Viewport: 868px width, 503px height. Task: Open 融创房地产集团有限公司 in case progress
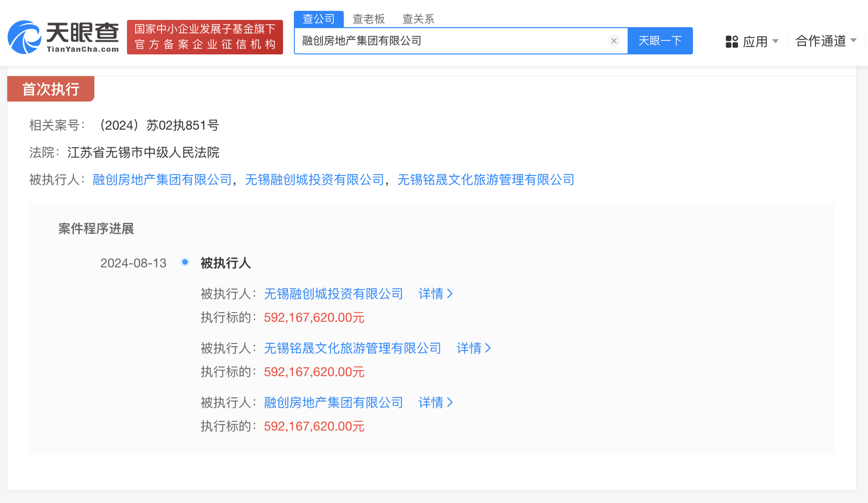(334, 402)
